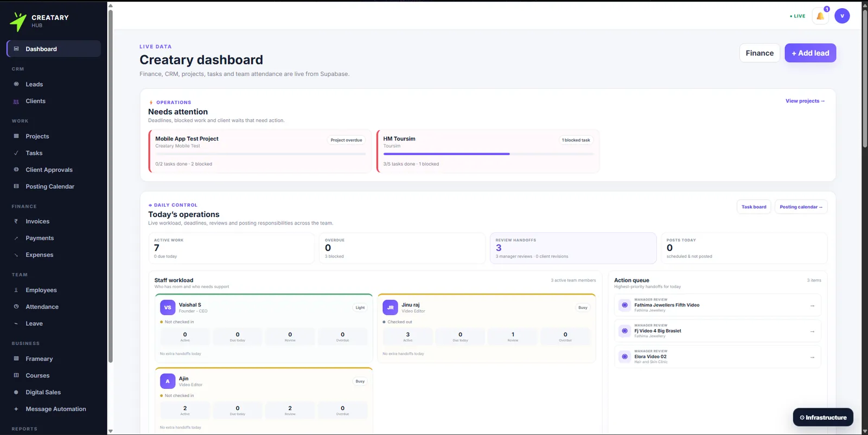
Task: Open the Posting calendar link button
Action: point(801,207)
